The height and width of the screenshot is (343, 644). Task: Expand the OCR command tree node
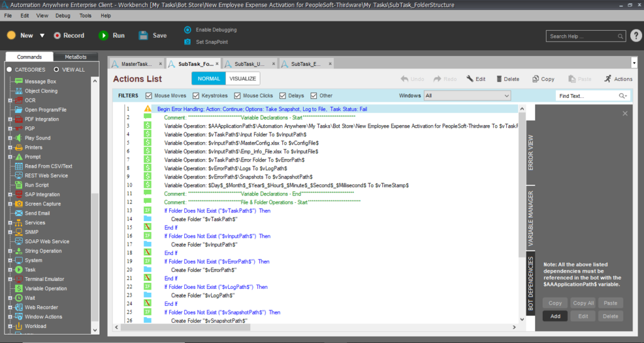(x=9, y=101)
